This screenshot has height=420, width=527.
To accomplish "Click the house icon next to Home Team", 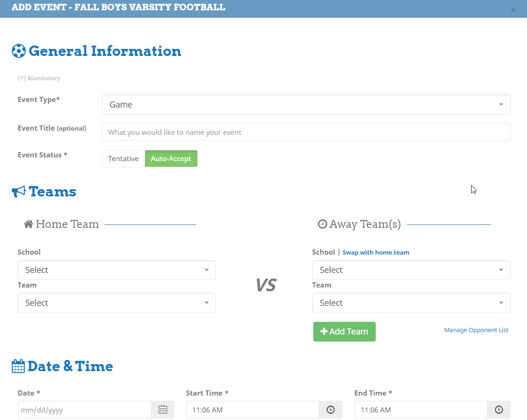I will (x=28, y=224).
